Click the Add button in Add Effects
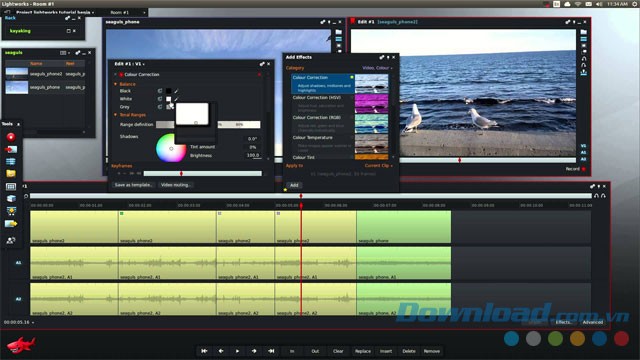Image resolution: width=640 pixels, height=360 pixels. click(294, 185)
